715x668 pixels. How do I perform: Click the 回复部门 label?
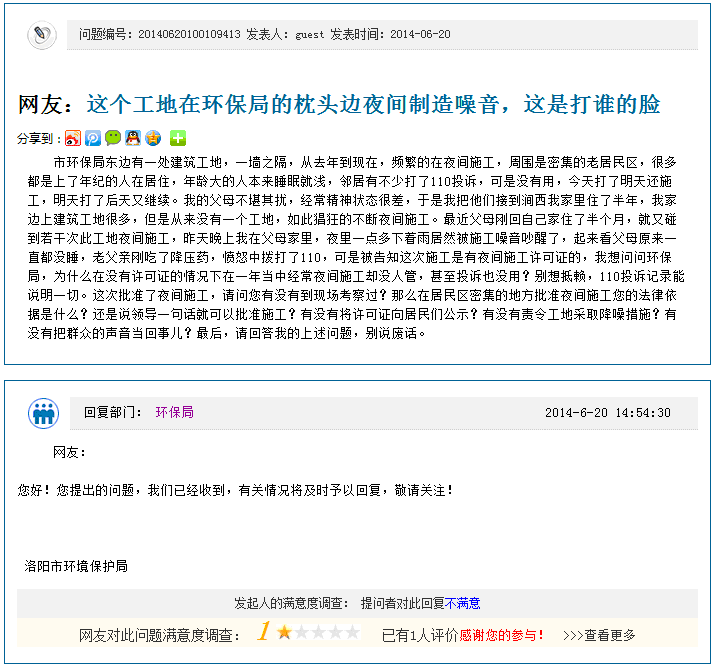pos(113,413)
